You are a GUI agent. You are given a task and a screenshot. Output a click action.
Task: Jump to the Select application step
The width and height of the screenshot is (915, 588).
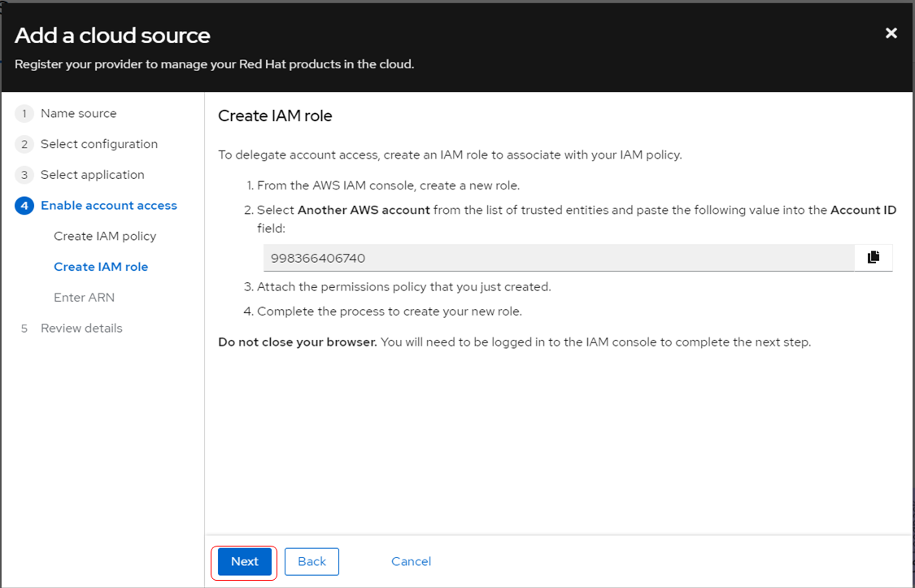point(93,175)
